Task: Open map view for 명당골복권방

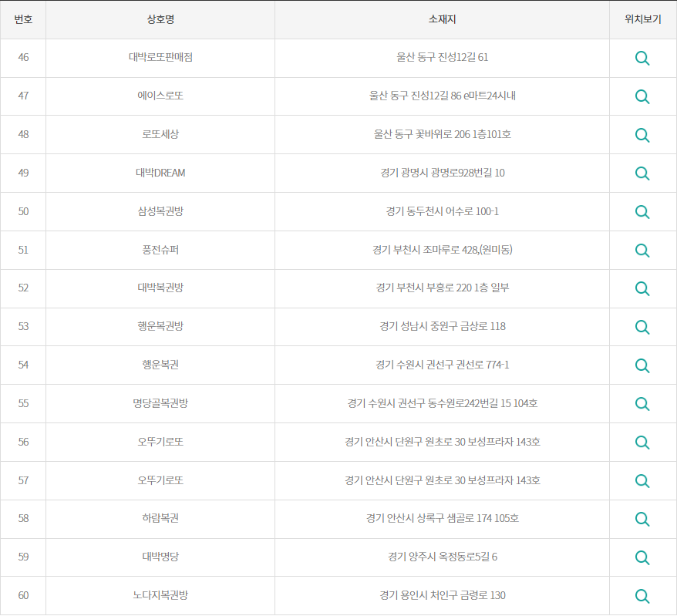Action: pyautogui.click(x=642, y=403)
